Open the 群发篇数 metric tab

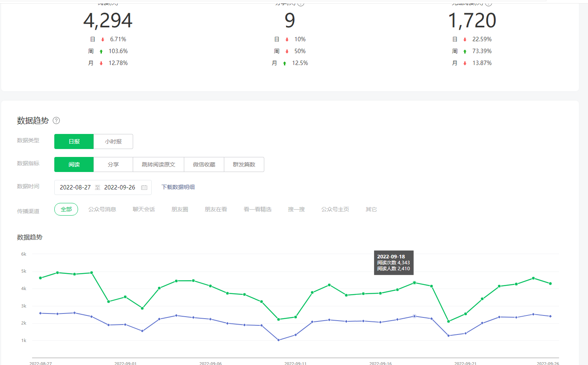(244, 164)
